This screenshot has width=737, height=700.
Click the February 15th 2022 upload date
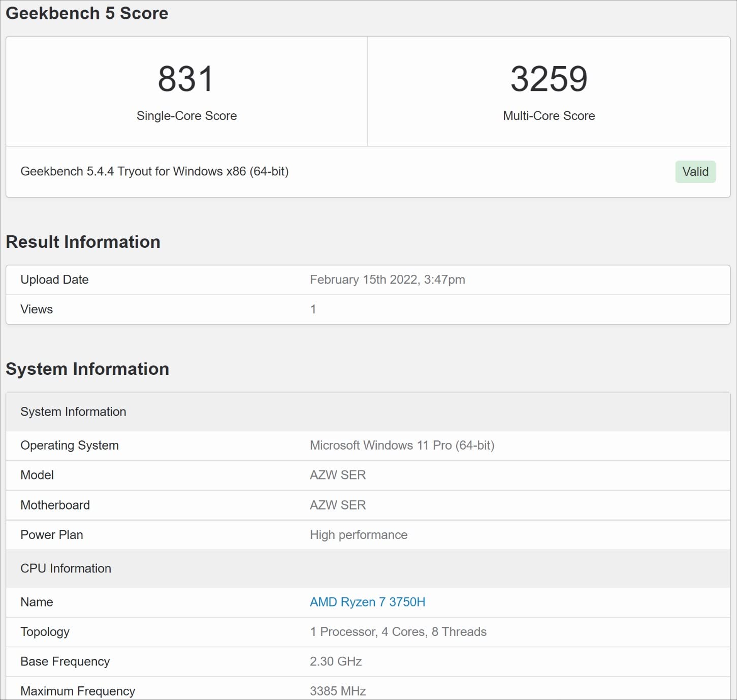pos(387,280)
